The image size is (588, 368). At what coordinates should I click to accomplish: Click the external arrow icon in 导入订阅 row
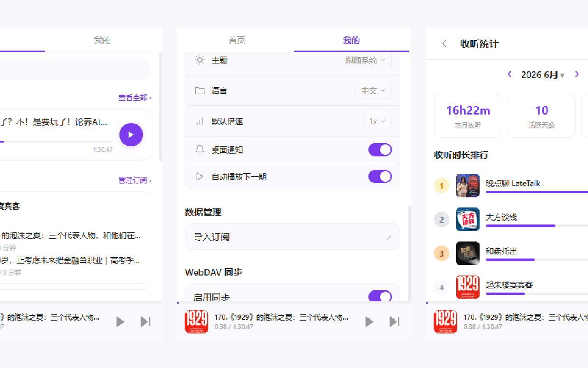point(389,237)
